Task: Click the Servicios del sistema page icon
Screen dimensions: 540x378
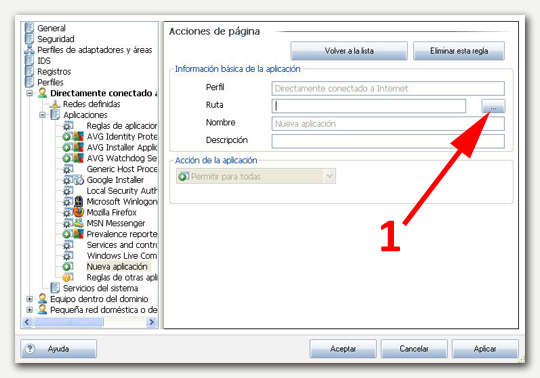Action: (x=55, y=288)
